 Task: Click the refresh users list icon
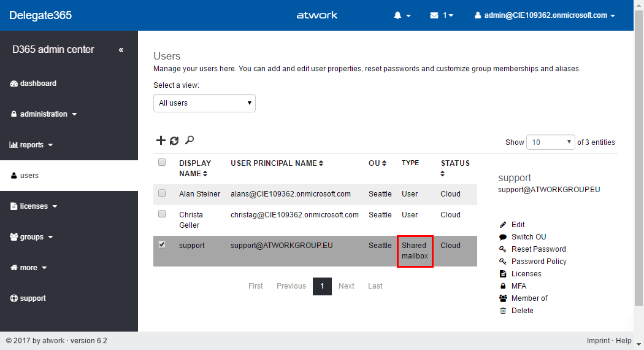(x=174, y=141)
